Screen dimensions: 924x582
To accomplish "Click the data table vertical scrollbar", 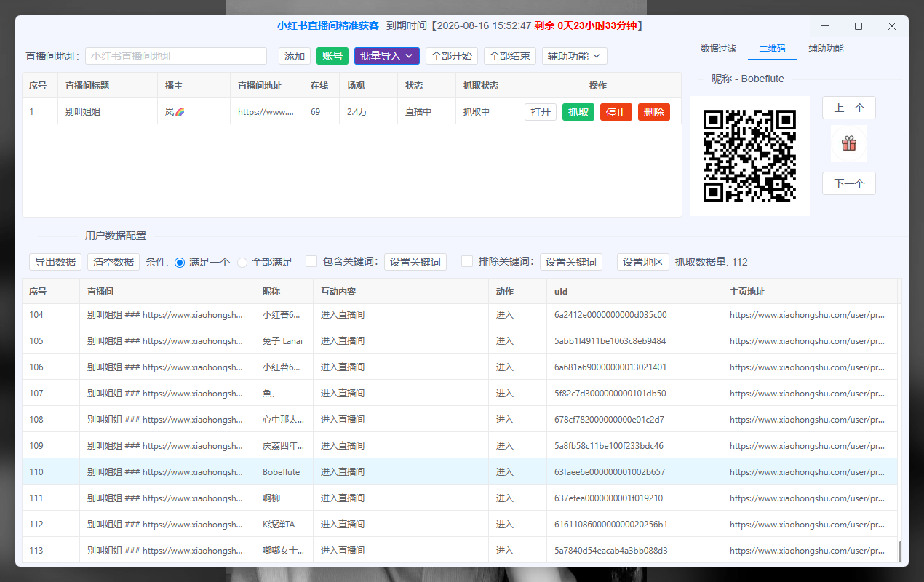I will (x=900, y=551).
